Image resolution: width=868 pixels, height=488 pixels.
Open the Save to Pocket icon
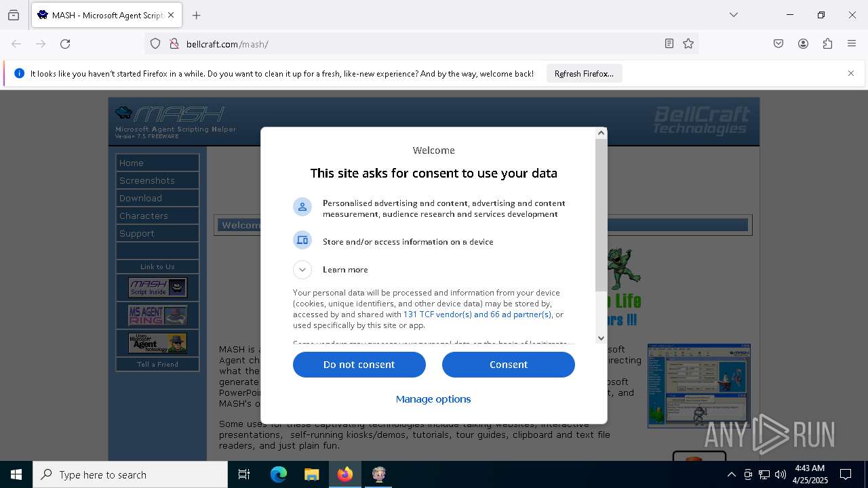778,44
